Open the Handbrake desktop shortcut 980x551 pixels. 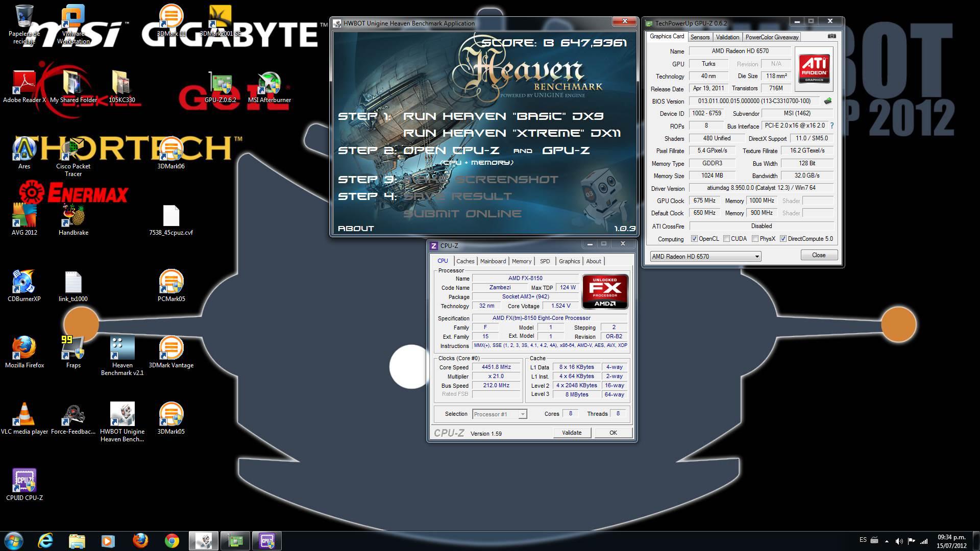click(73, 219)
